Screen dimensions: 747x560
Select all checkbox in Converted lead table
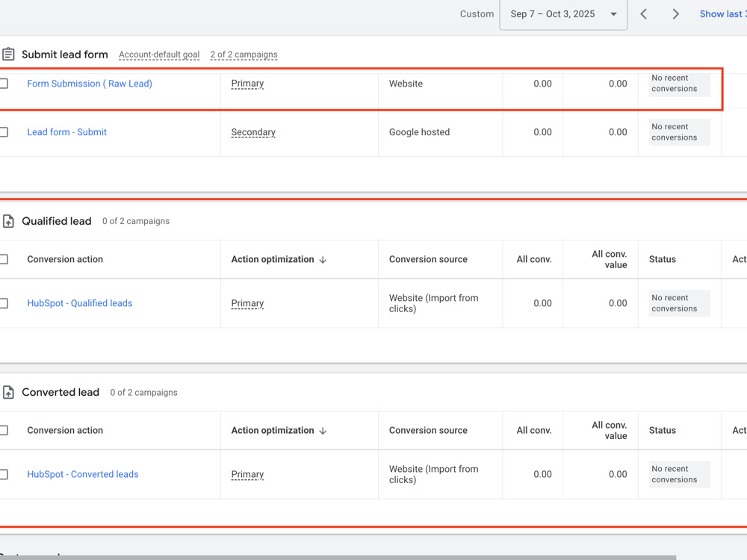4,431
